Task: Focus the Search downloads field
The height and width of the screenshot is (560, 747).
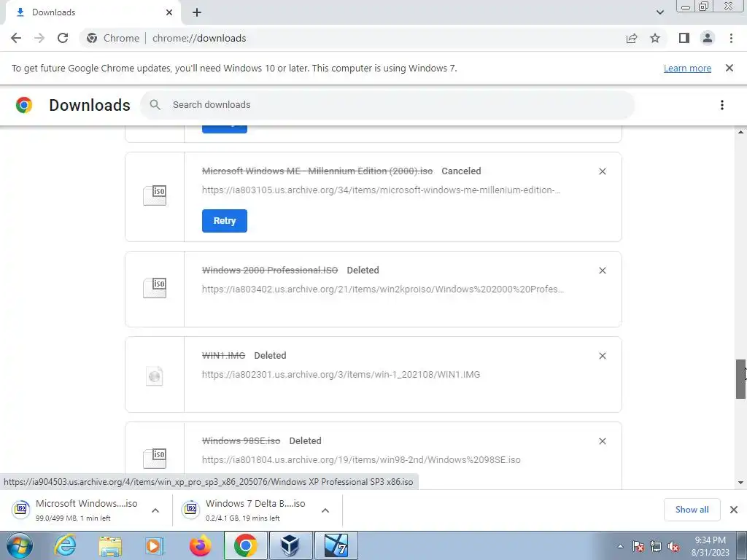Action: 387,105
